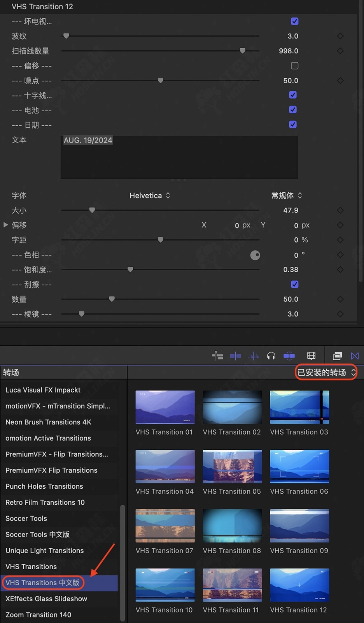Select VHS Transition 03 thumbnail
Screen dimensions: 364x623
pyautogui.click(x=299, y=407)
